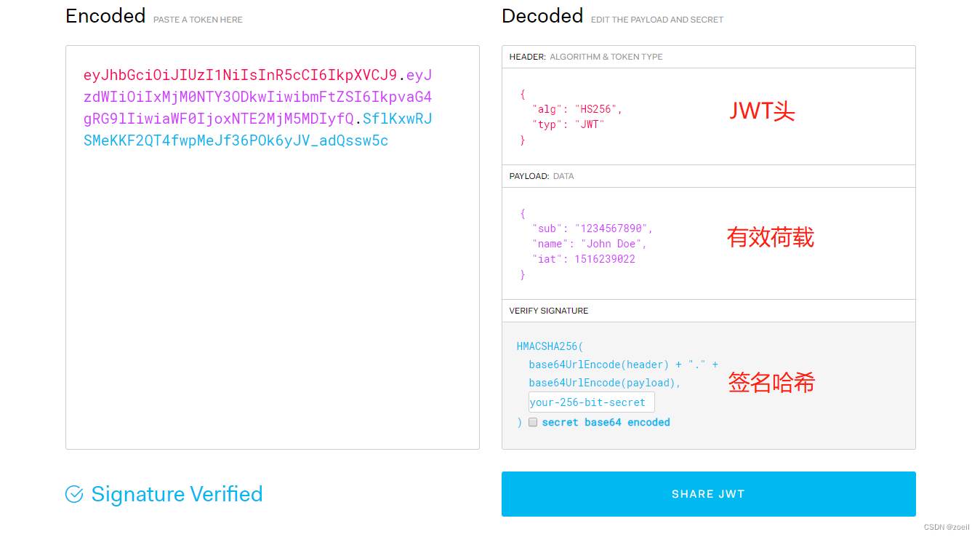Click the blue signature line starting SMeKKF2QT4
980x537 pixels.
click(x=236, y=140)
